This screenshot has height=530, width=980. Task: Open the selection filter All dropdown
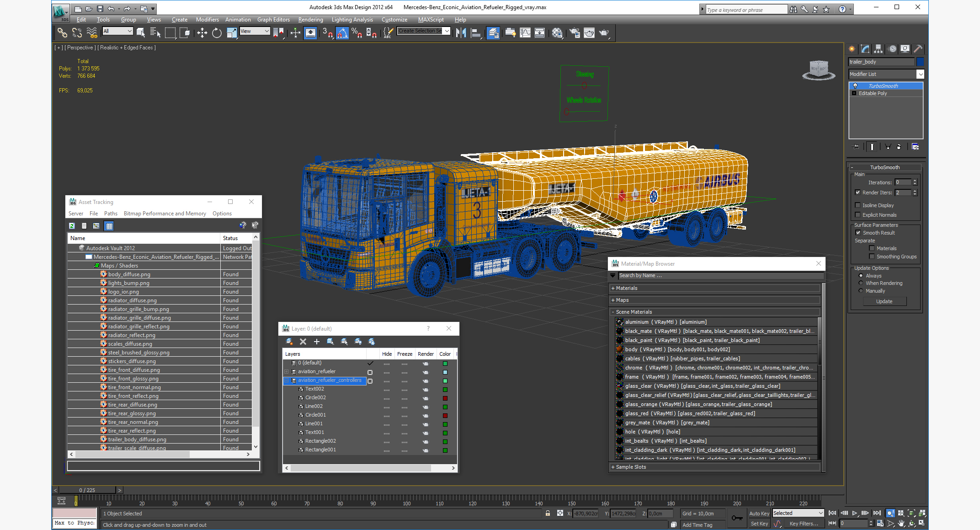117,31
